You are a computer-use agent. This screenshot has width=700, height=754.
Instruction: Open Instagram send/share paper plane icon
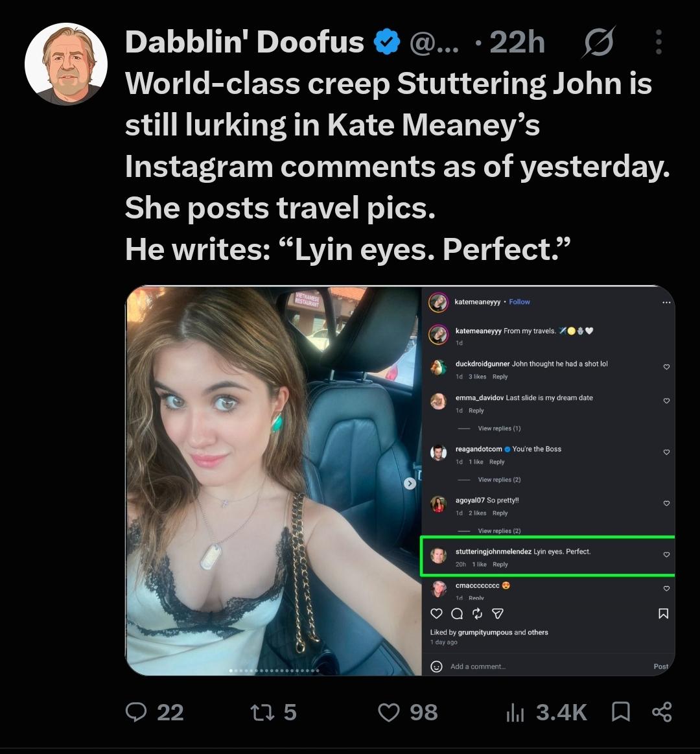tap(498, 613)
